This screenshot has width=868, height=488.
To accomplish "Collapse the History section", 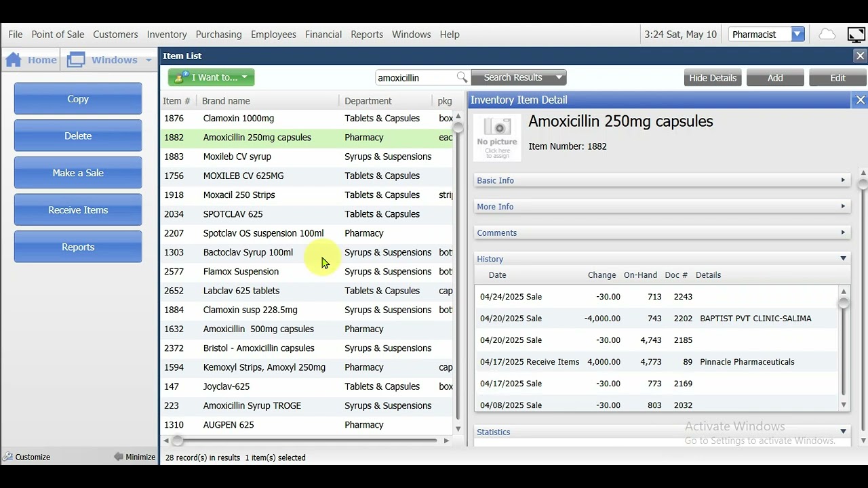I will [662, 259].
